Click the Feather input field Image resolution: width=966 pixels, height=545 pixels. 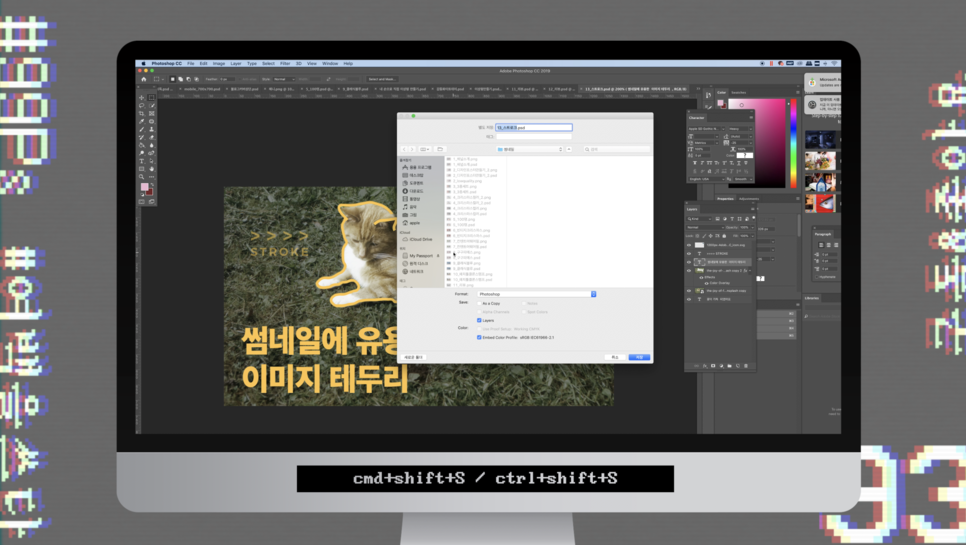pos(227,79)
